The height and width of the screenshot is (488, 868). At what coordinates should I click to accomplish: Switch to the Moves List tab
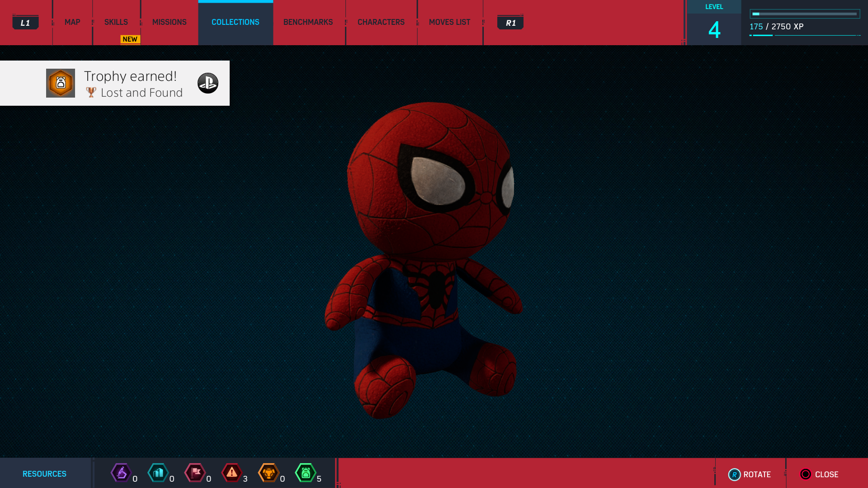(450, 22)
